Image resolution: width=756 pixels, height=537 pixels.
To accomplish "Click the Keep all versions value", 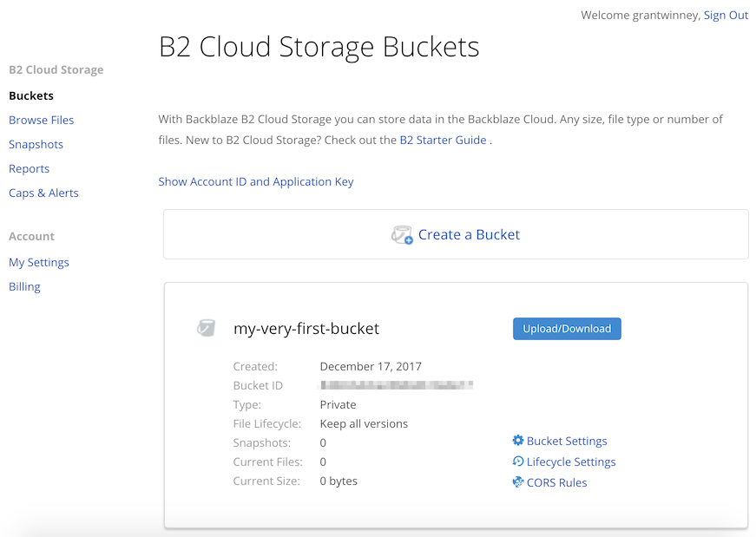I will pyautogui.click(x=364, y=423).
